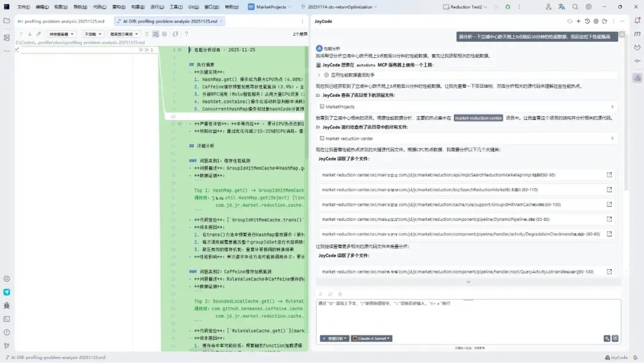This screenshot has height=363, width=644.
Task: Toggle collapse unchanged fragments in diff toolbar
Action: [x=147, y=34]
